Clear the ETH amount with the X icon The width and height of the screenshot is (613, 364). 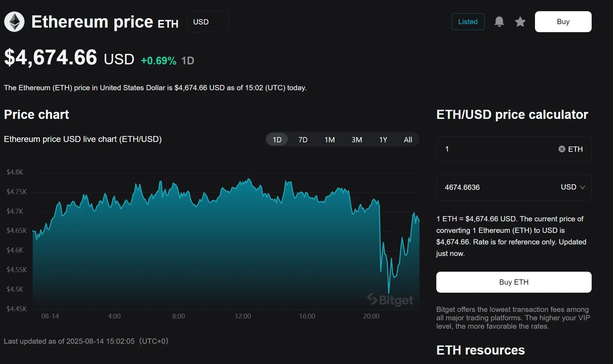pos(562,149)
